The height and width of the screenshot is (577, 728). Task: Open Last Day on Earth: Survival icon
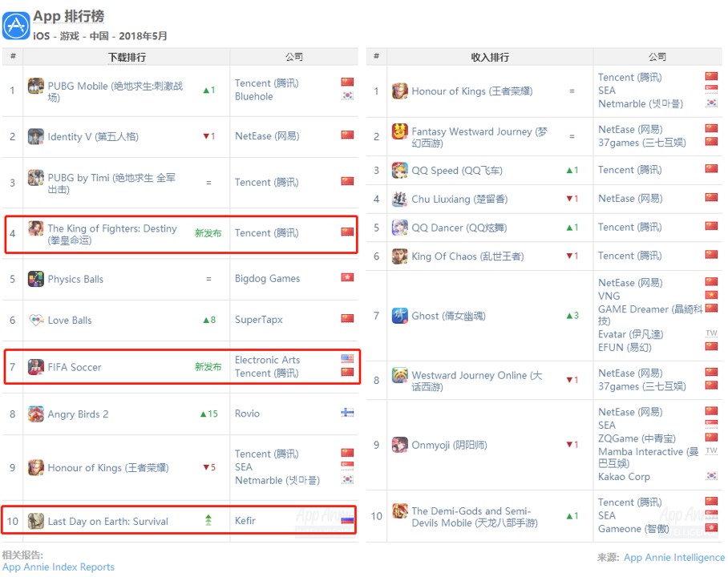pos(36,521)
